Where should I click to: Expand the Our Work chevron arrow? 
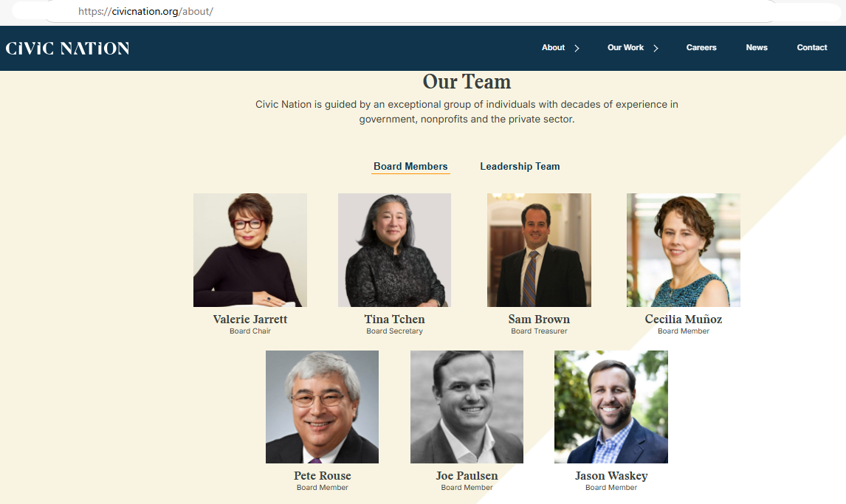[656, 48]
